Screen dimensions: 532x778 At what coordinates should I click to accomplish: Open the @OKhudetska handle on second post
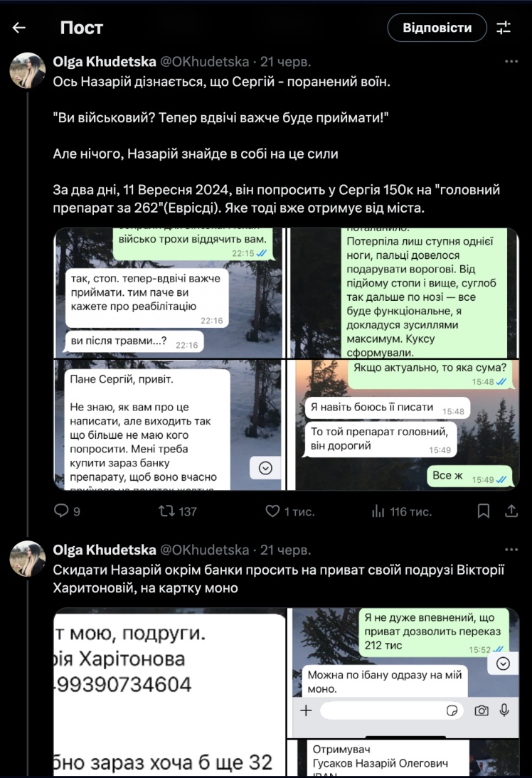pos(205,550)
